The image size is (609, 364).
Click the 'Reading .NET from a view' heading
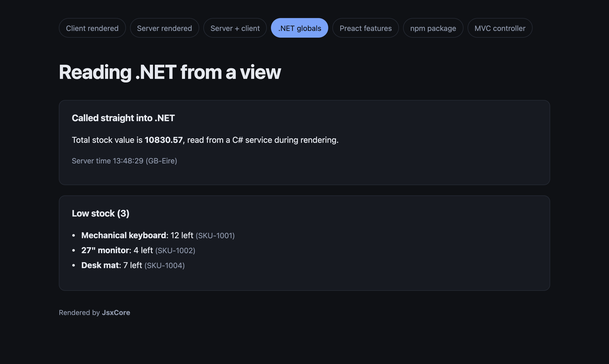tap(170, 72)
